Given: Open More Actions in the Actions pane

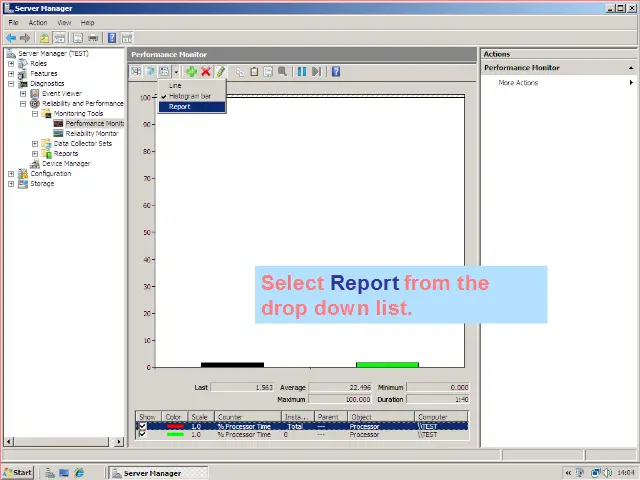Looking at the screenshot, I should [518, 83].
